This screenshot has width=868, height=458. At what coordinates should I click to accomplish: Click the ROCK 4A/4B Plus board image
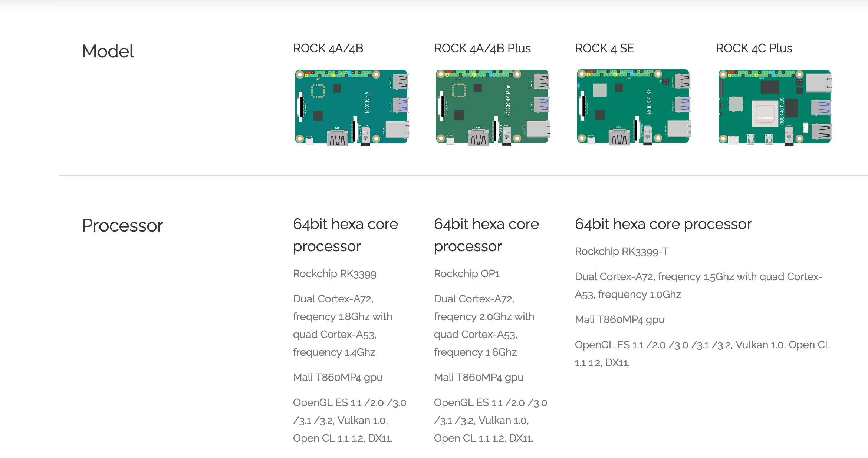(x=493, y=107)
